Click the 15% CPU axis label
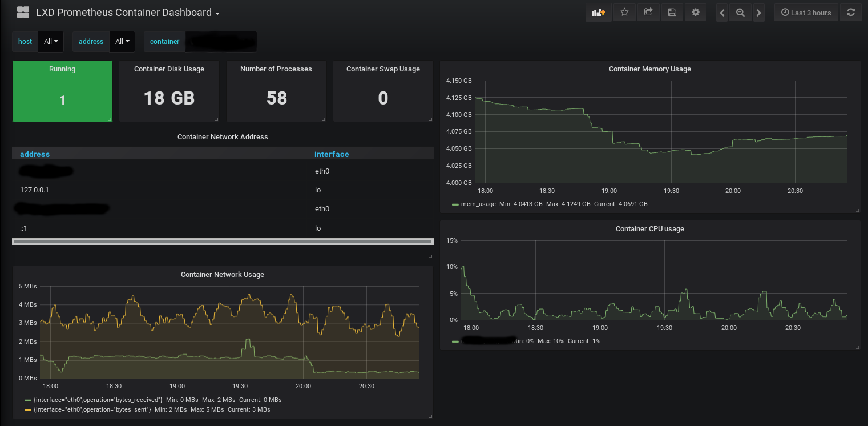The height and width of the screenshot is (426, 868). click(x=452, y=240)
